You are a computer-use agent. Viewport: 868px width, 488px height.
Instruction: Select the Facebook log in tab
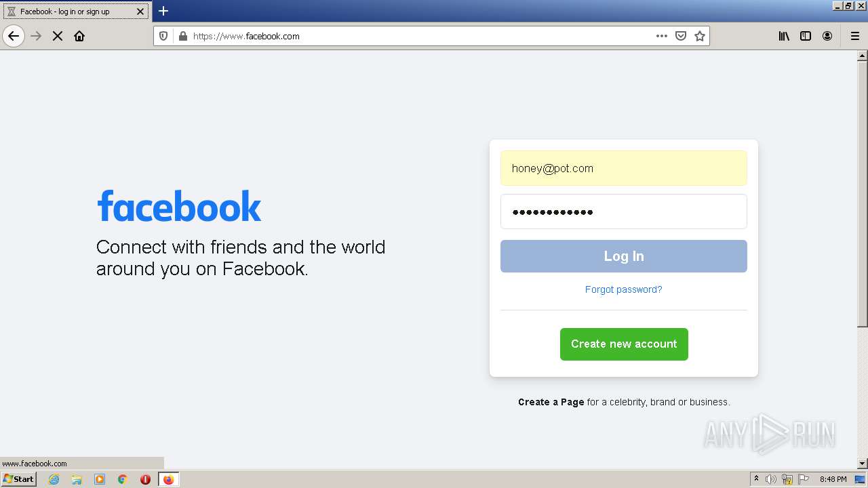click(75, 12)
